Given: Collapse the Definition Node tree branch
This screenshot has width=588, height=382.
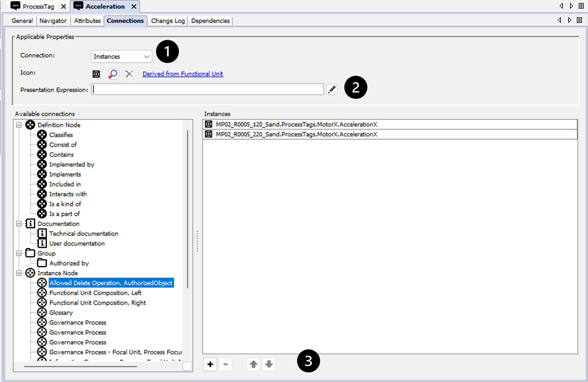Looking at the screenshot, I should click(x=19, y=125).
